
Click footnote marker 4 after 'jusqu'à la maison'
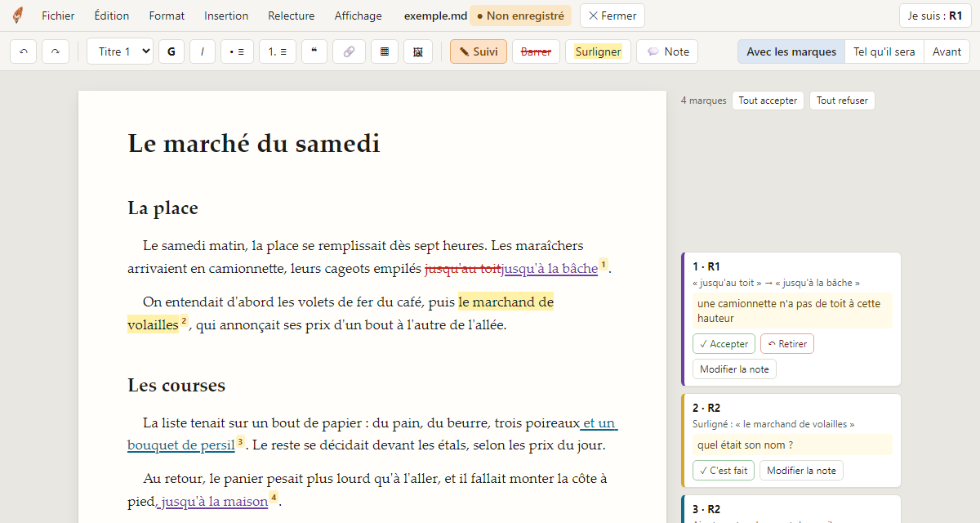coord(274,498)
